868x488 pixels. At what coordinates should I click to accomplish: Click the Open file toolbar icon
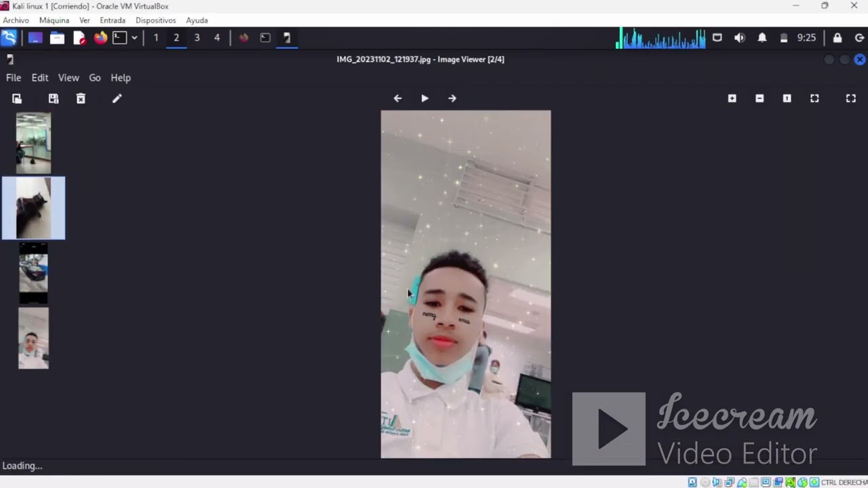tap(17, 99)
